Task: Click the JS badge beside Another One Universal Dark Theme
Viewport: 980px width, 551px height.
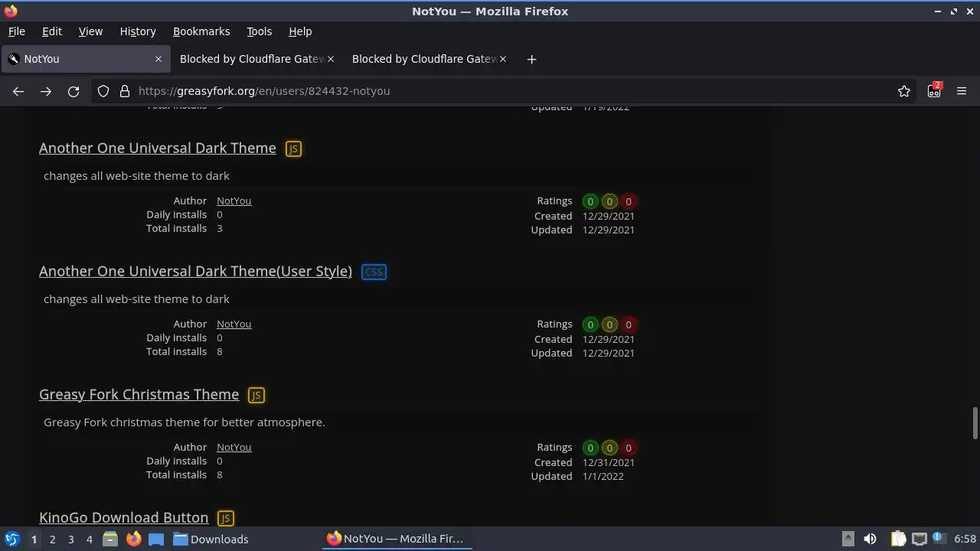Action: 293,149
